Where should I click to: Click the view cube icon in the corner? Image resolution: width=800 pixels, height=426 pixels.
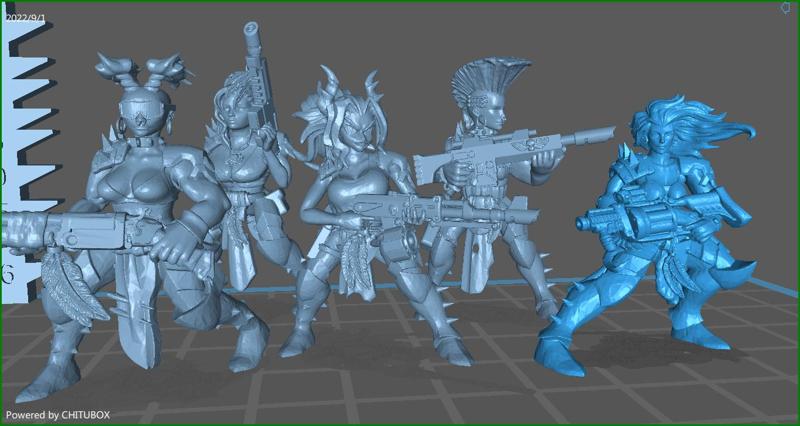[786, 7]
